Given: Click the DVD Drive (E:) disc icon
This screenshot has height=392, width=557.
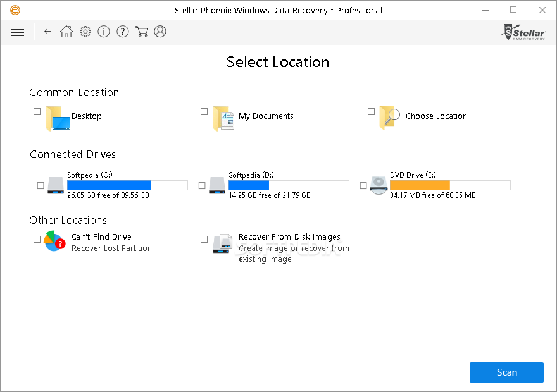Looking at the screenshot, I should 379,185.
